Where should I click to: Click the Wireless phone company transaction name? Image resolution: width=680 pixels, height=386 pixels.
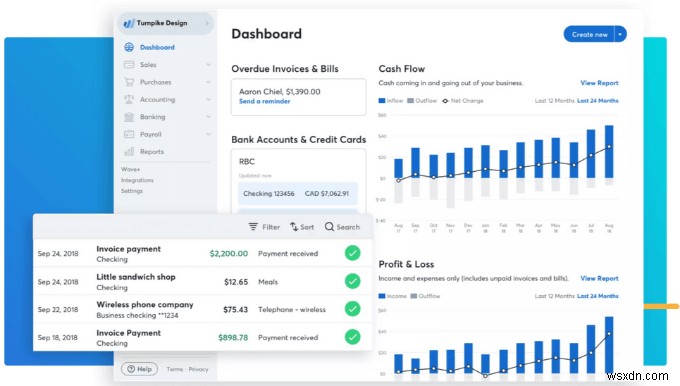point(145,304)
